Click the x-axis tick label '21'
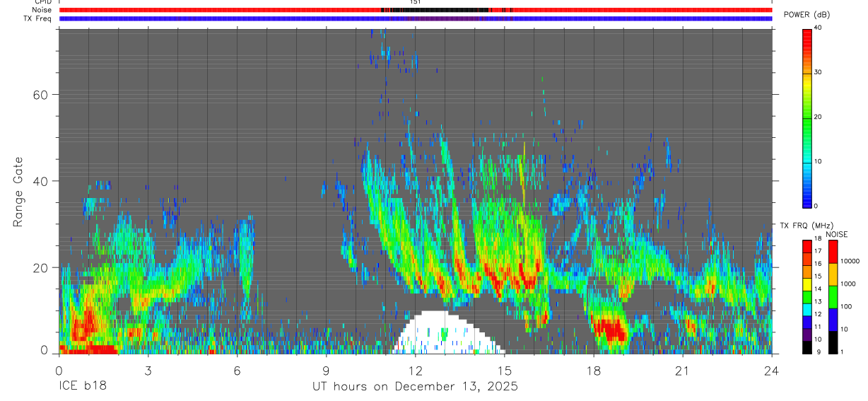 pyautogui.click(x=682, y=371)
